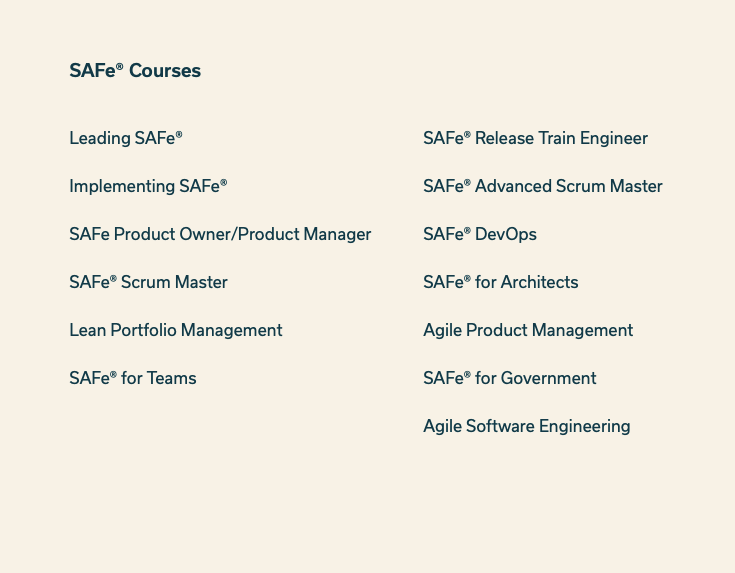Open SAFe Release Train Engineer course
Viewport: 735px width, 573px height.
click(535, 138)
